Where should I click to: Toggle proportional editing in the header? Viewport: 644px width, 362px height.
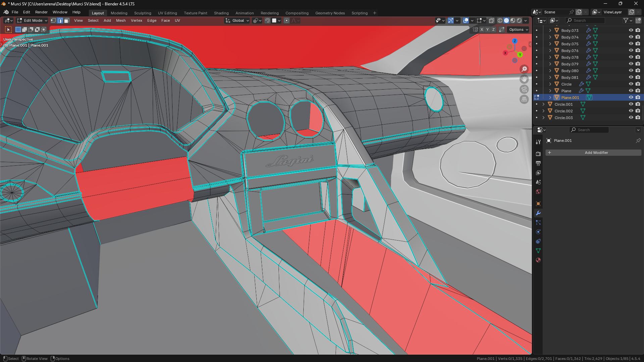(287, 20)
